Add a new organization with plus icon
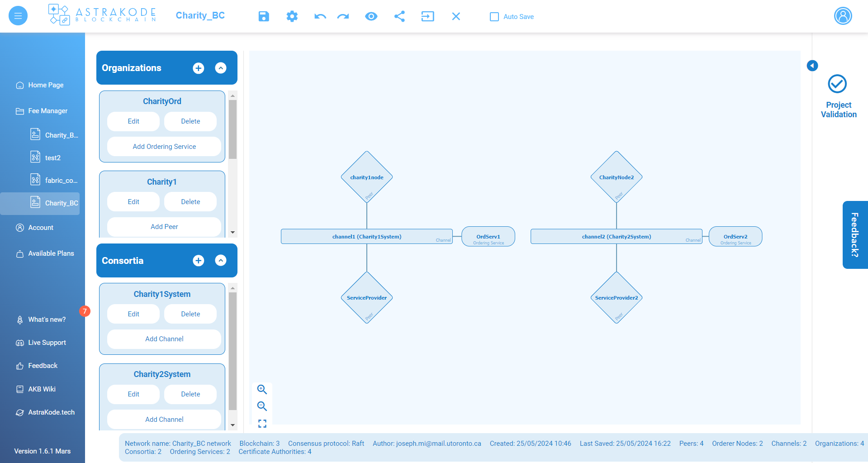The width and height of the screenshot is (868, 463). click(x=199, y=68)
